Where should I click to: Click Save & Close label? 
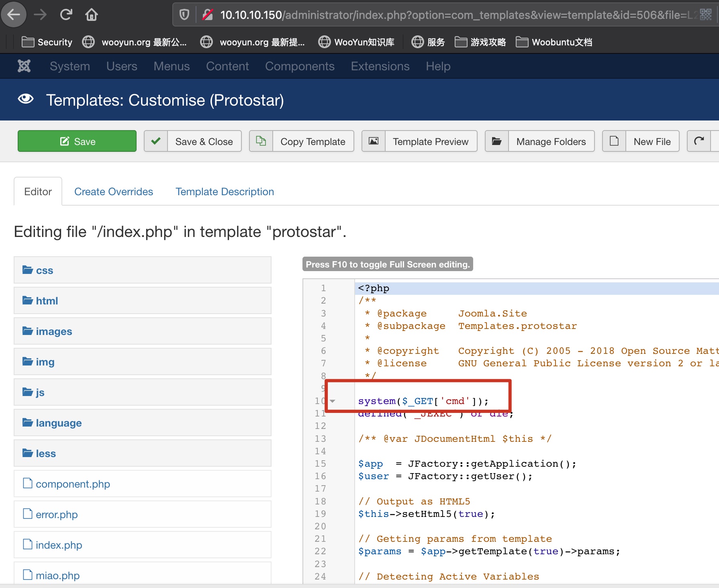(x=204, y=141)
